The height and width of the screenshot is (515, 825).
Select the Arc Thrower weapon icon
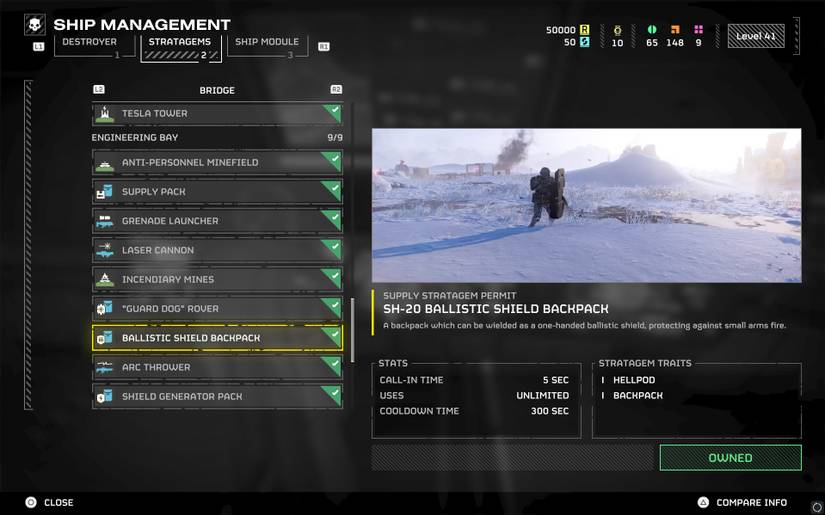pyautogui.click(x=105, y=367)
